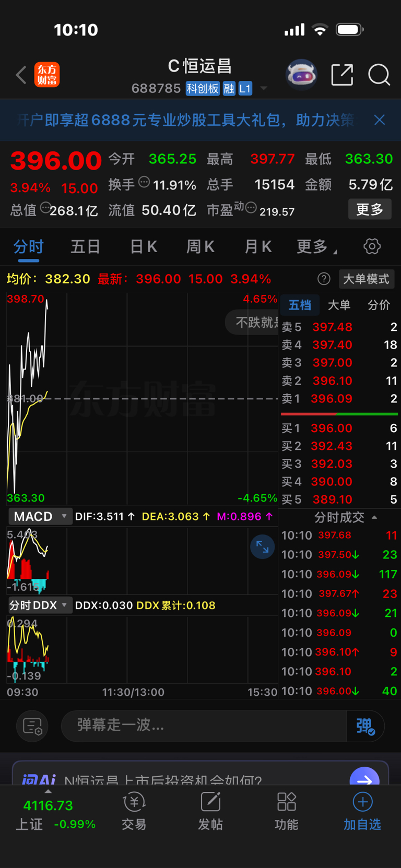Tap the 总值 info icon
Image resolution: width=401 pixels, height=868 pixels.
pos(45,208)
